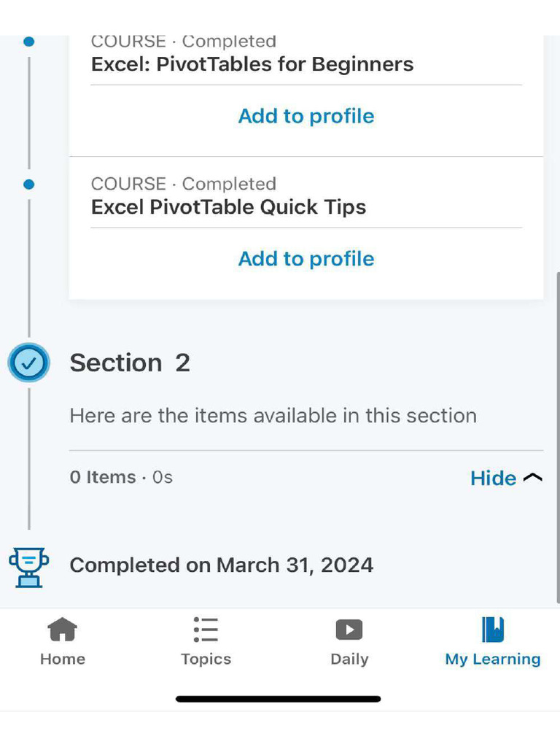Click the Section 2 items available description
Image resolution: width=560 pixels, height=747 pixels.
click(273, 416)
